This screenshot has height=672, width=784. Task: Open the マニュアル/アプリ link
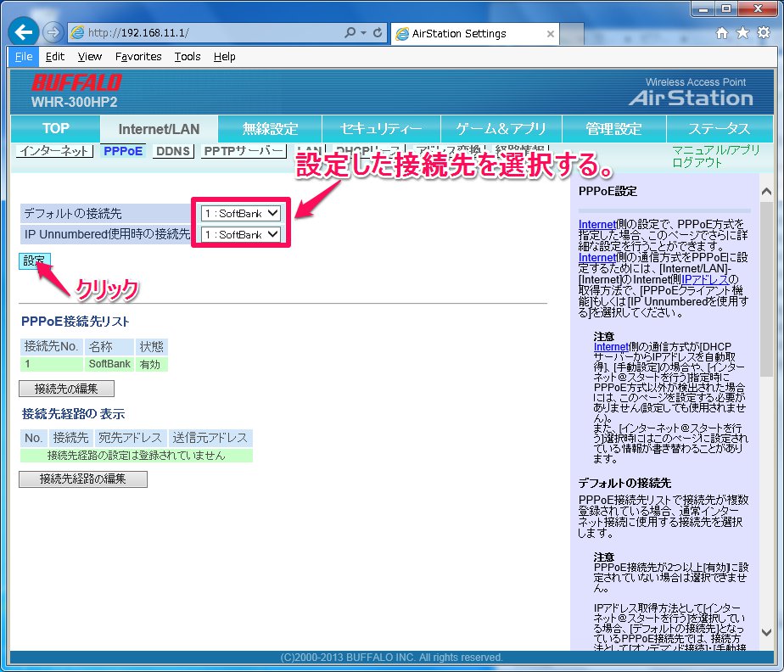[716, 150]
